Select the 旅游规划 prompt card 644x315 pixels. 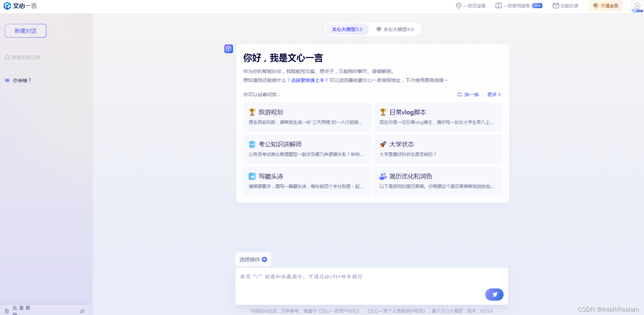[307, 117]
